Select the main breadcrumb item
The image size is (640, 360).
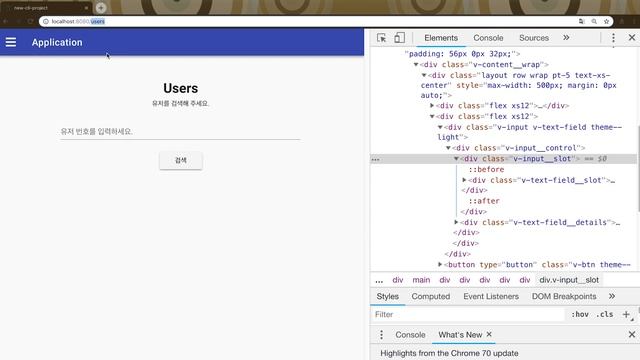click(x=421, y=280)
